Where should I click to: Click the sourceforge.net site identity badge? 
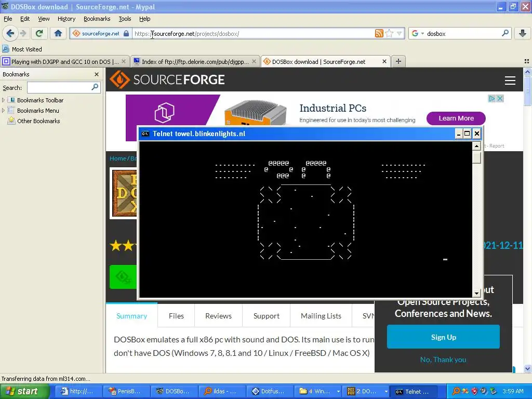coord(101,33)
